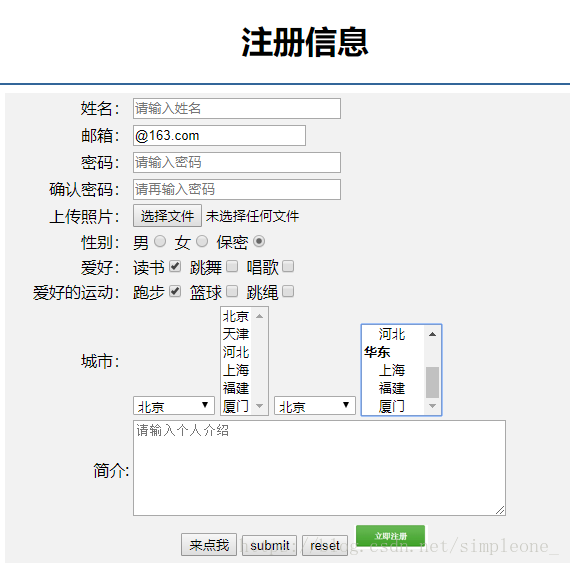Click the email field containing @163.com
The image size is (570, 566).
point(219,136)
